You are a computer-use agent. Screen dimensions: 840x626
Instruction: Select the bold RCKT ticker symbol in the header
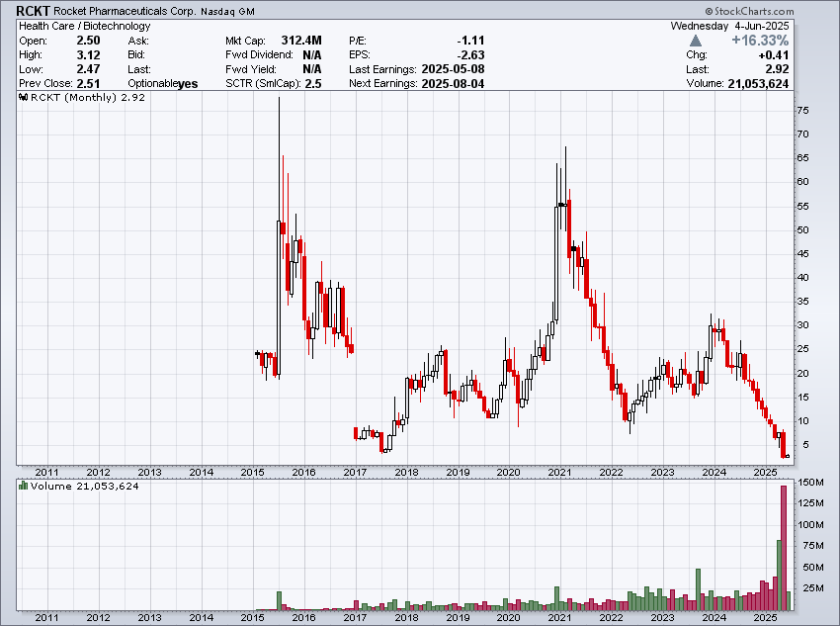[x=34, y=11]
